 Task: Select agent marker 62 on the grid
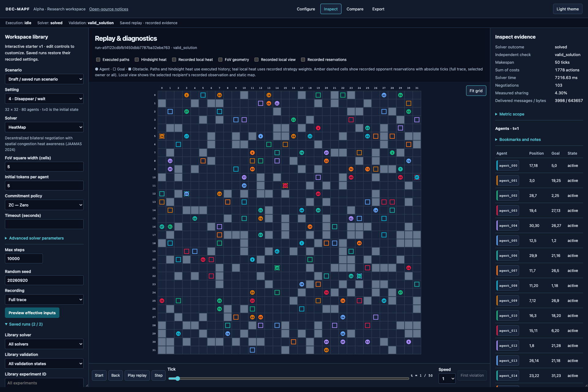tap(384, 95)
